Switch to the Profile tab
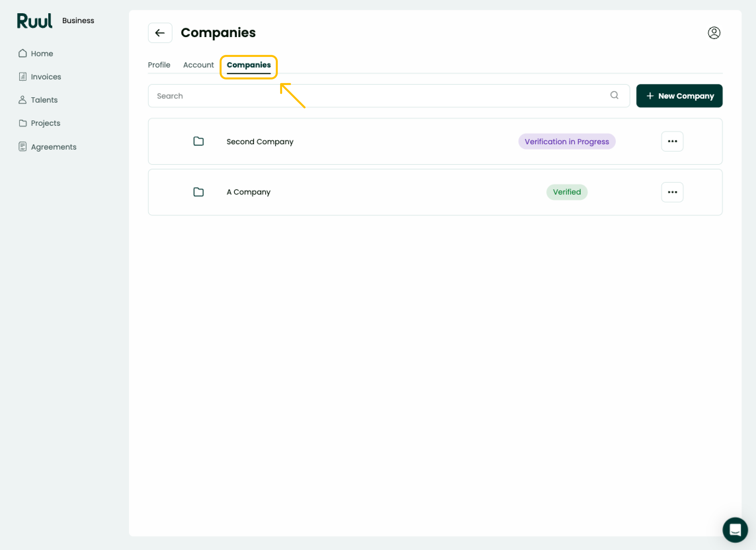756x550 pixels. click(x=159, y=65)
